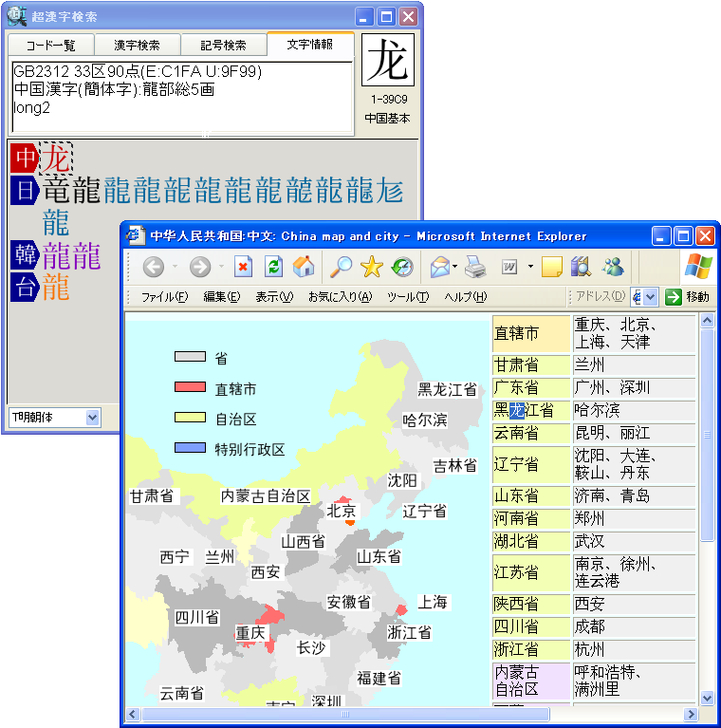The height and width of the screenshot is (728, 721).
Task: Click the scroll down arrow of page scrollbar
Action: [707, 698]
